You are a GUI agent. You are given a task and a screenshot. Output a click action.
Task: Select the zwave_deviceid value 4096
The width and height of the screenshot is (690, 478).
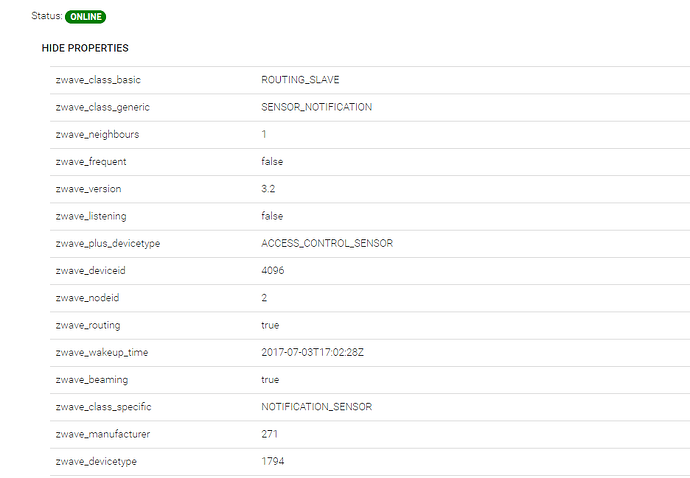click(x=272, y=270)
